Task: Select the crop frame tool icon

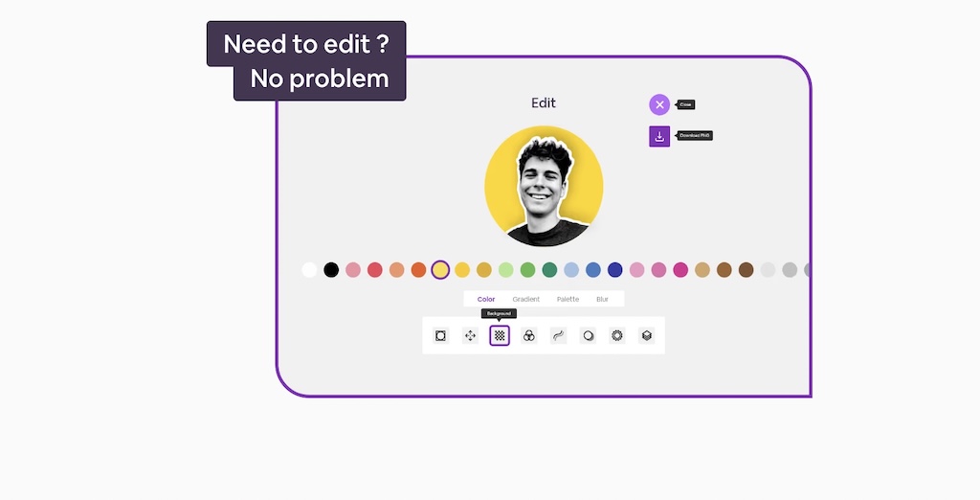Action: (440, 336)
